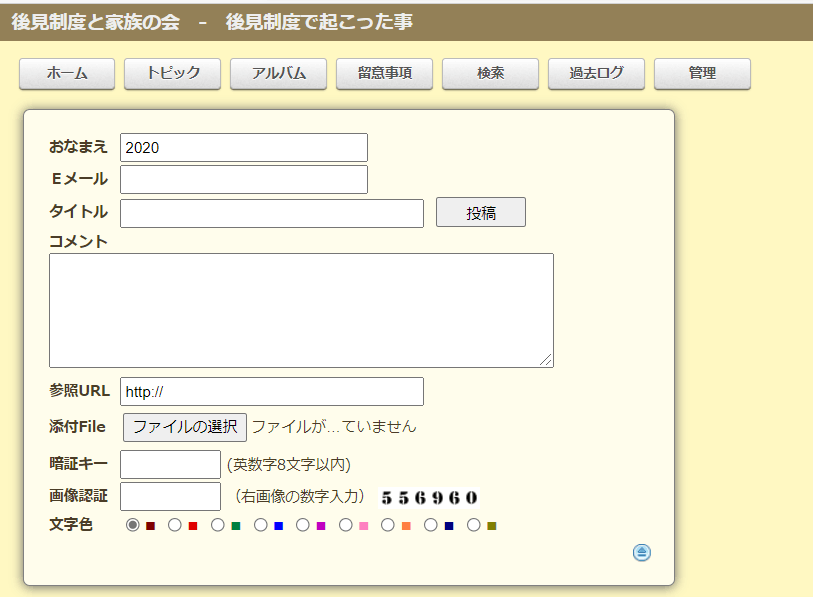Click the おなまえ name field containing 2020

(244, 147)
